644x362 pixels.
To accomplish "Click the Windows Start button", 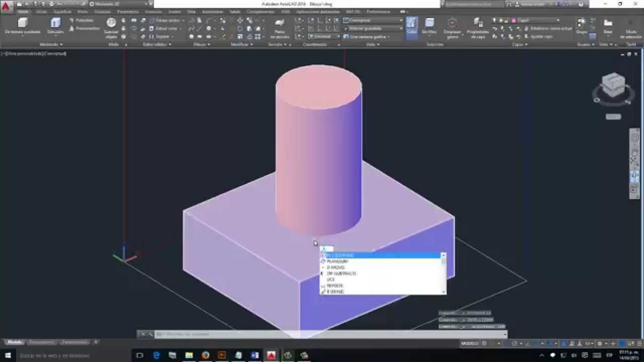I will pyautogui.click(x=8, y=355).
